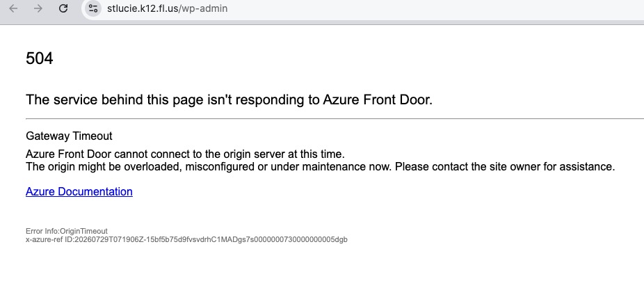Go back with the browser back arrow
This screenshot has width=644, height=297.
pos(13,8)
